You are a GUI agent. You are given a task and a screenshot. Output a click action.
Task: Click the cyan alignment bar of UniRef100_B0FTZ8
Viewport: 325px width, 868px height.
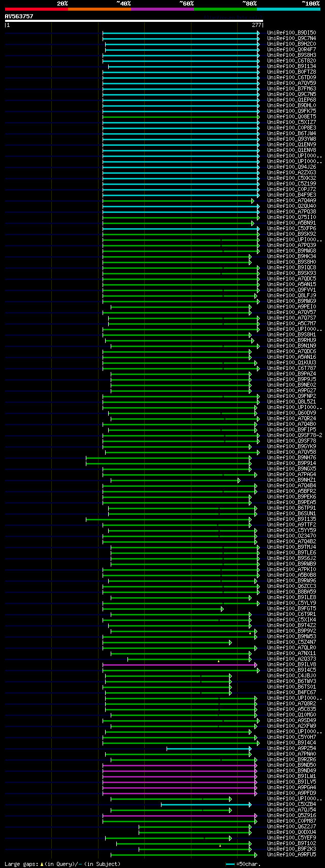[x=181, y=72]
